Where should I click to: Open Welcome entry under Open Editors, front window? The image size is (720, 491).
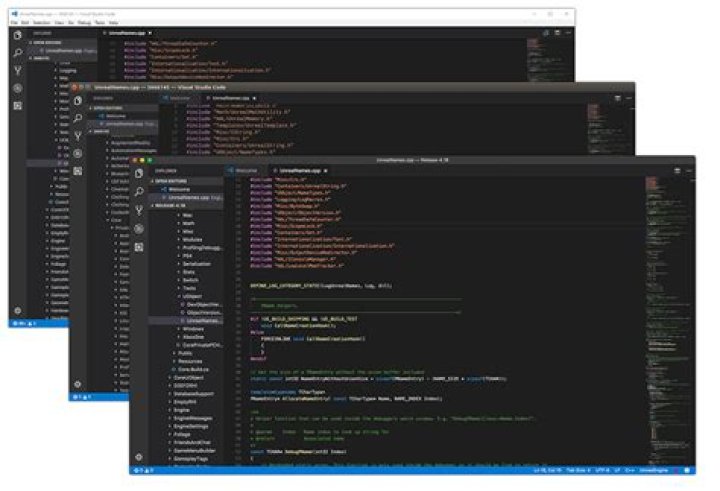[x=186, y=189]
